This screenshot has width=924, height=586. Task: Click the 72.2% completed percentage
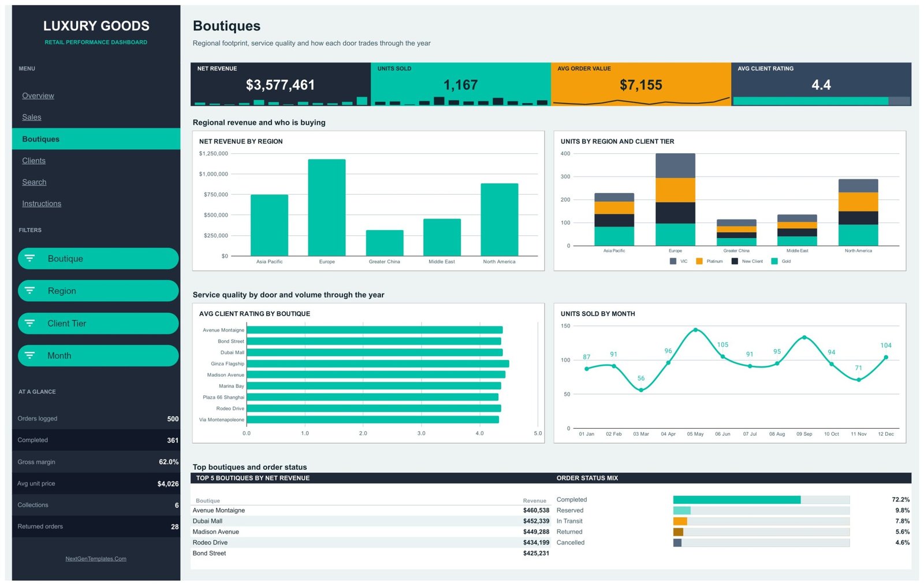[x=900, y=499]
